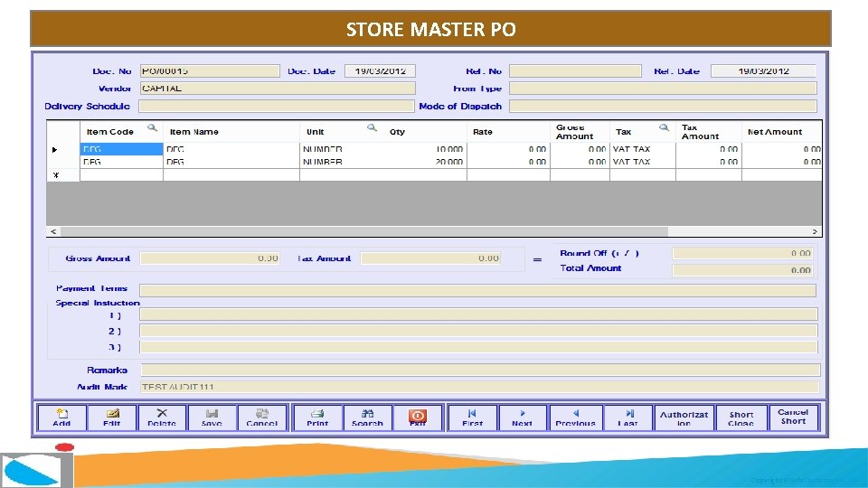The height and width of the screenshot is (488, 868).
Task: Click the Add toolbar button
Action: tap(62, 418)
